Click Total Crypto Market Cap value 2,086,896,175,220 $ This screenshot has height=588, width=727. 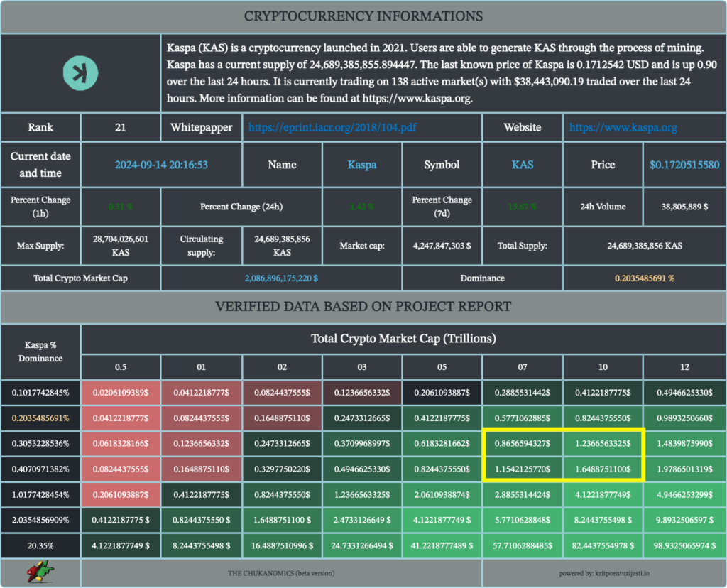281,278
